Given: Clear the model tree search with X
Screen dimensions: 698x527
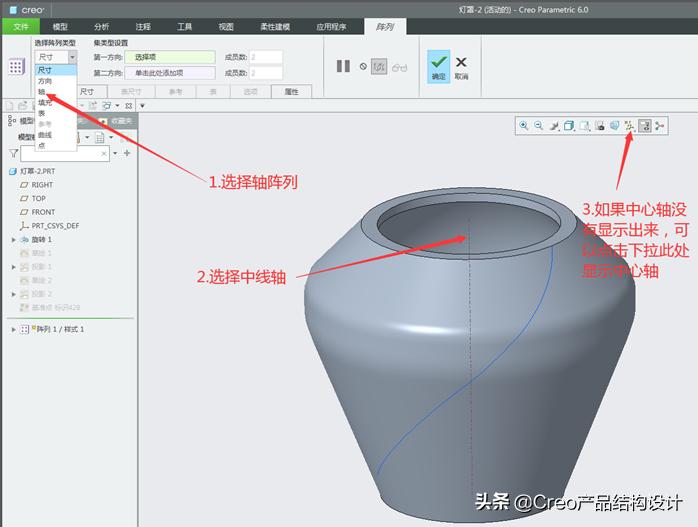Looking at the screenshot, I should 104,154.
